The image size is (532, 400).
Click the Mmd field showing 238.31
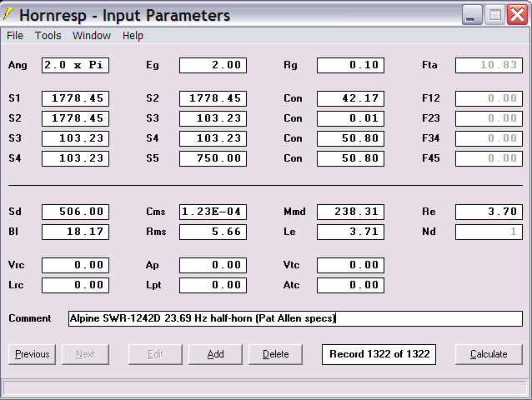coord(350,212)
